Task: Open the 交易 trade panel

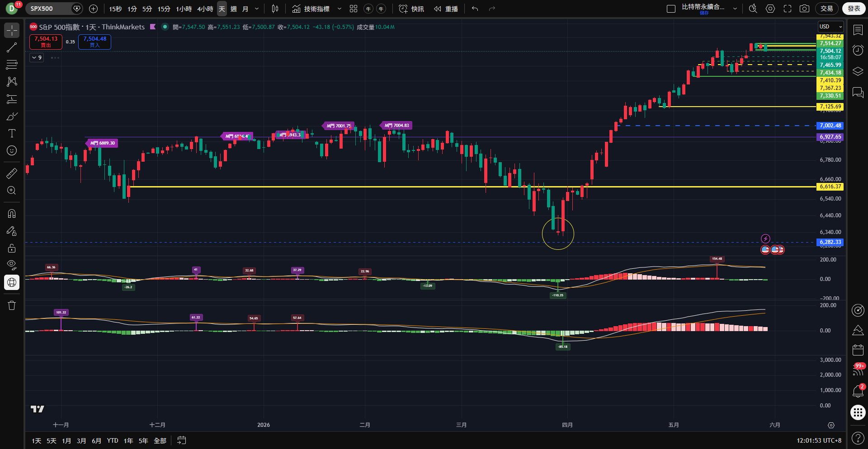Action: click(827, 9)
